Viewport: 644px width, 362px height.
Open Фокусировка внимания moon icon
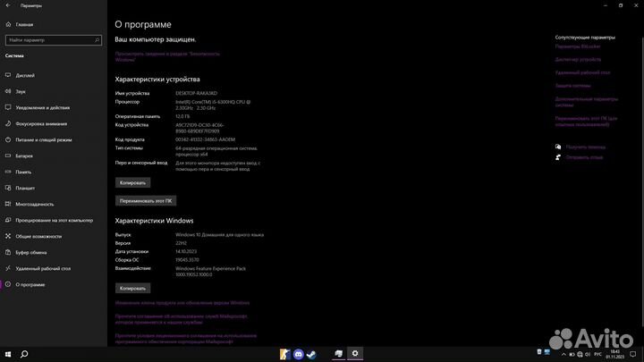click(x=8, y=123)
